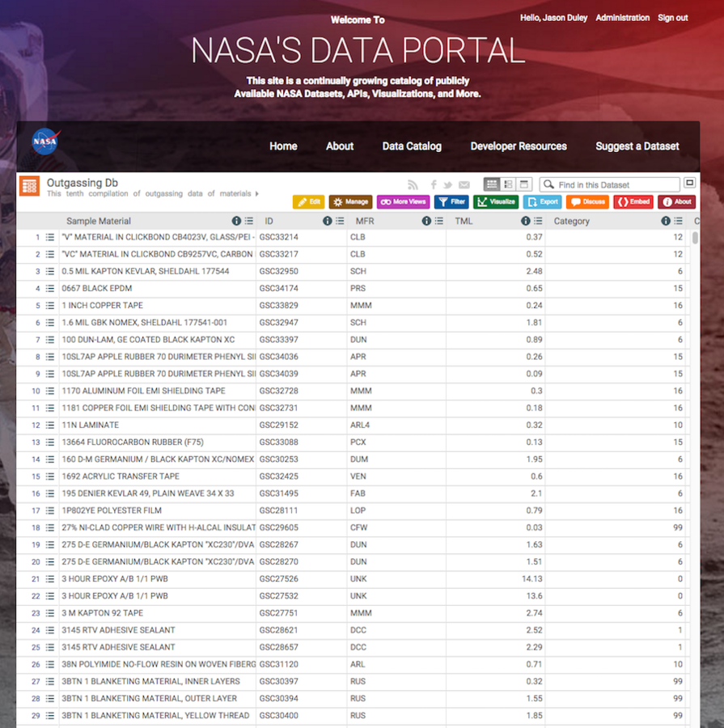
Task: Select cell GSC33214
Action: click(x=278, y=237)
